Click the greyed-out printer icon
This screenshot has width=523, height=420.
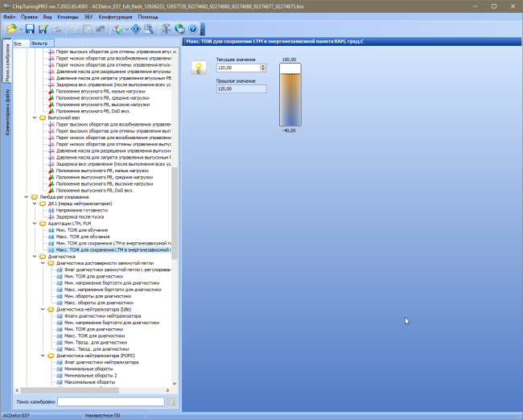(56, 29)
